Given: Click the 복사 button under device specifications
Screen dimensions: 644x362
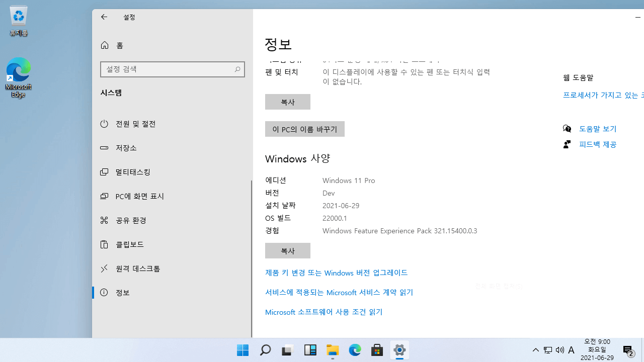Looking at the screenshot, I should point(288,102).
